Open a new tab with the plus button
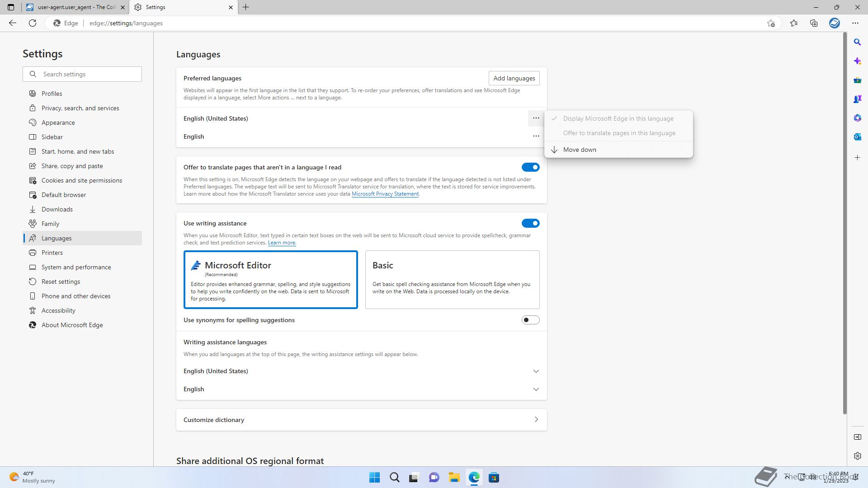The height and width of the screenshot is (488, 868). tap(246, 7)
